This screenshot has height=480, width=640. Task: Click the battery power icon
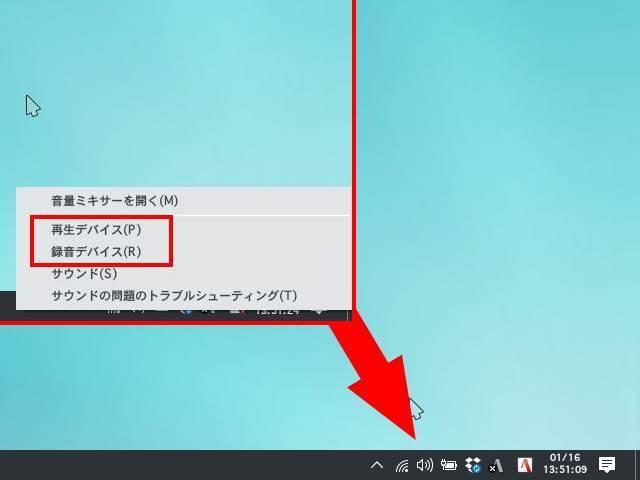coord(449,465)
